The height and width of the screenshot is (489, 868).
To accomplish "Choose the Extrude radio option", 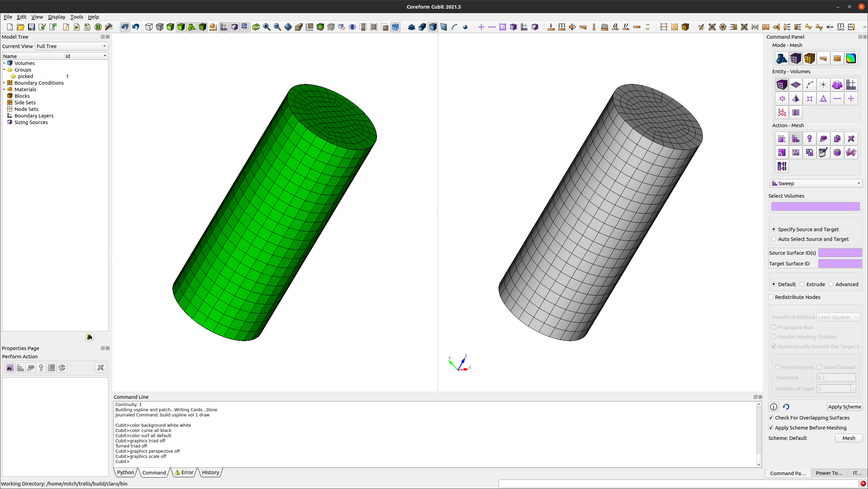I will pyautogui.click(x=802, y=284).
